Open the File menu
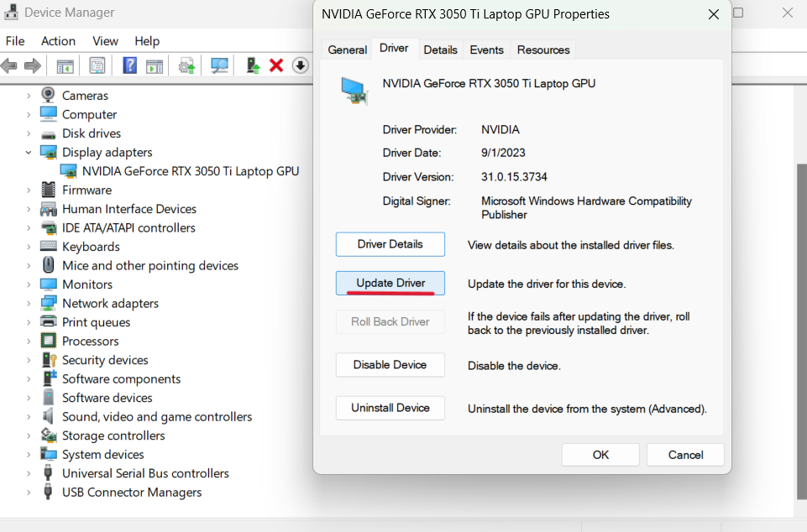The width and height of the screenshot is (807, 532). [x=15, y=40]
